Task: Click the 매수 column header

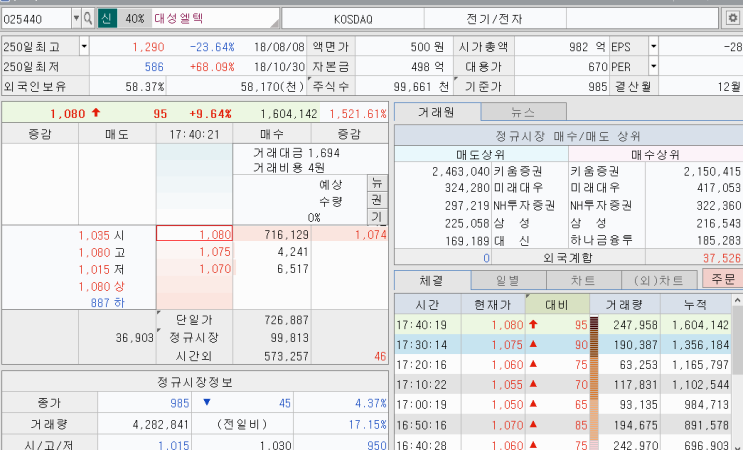Action: 272,134
